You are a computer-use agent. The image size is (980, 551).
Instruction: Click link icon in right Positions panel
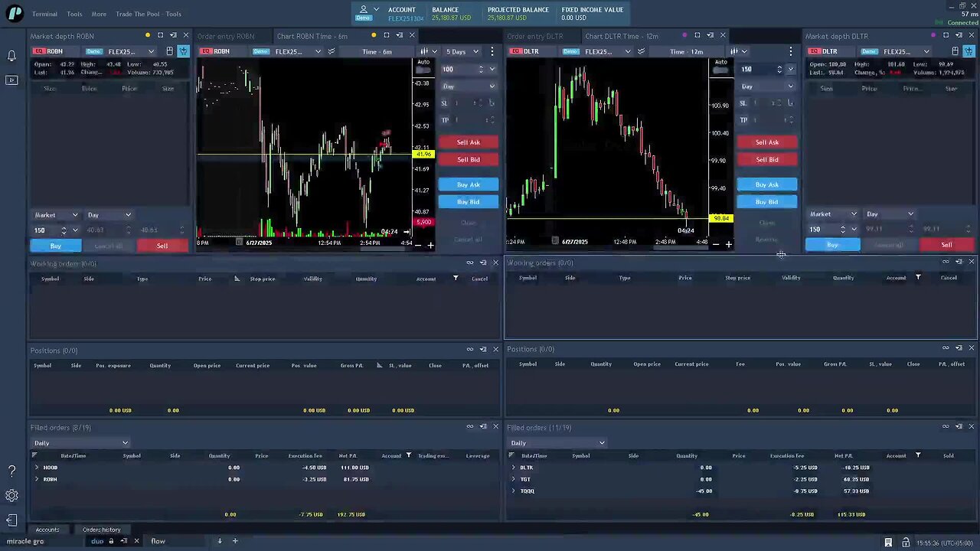pyautogui.click(x=946, y=347)
